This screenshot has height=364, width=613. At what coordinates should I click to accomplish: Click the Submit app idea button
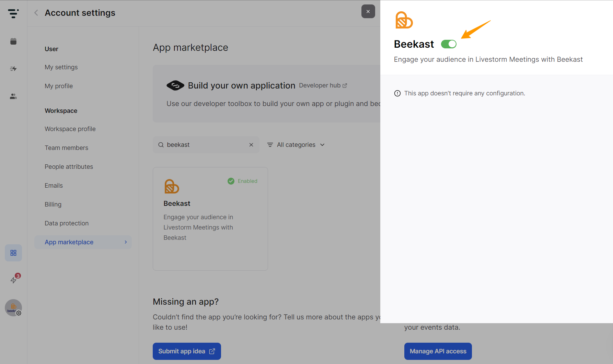click(x=187, y=351)
